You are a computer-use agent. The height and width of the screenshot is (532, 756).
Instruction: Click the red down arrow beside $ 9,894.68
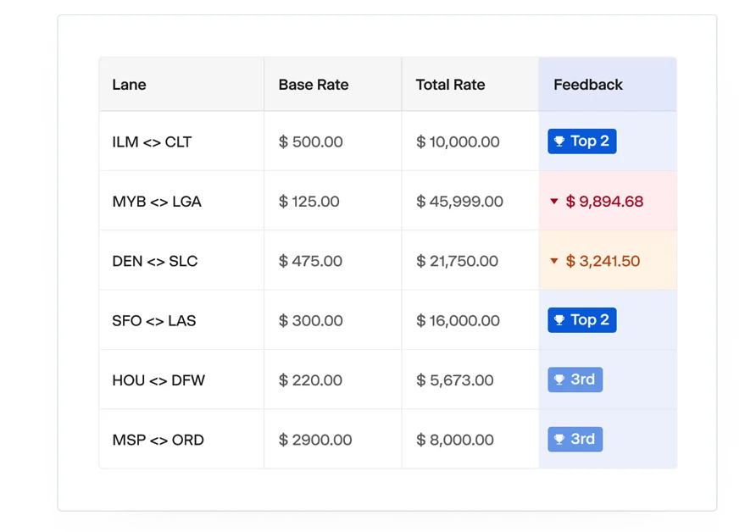(554, 202)
